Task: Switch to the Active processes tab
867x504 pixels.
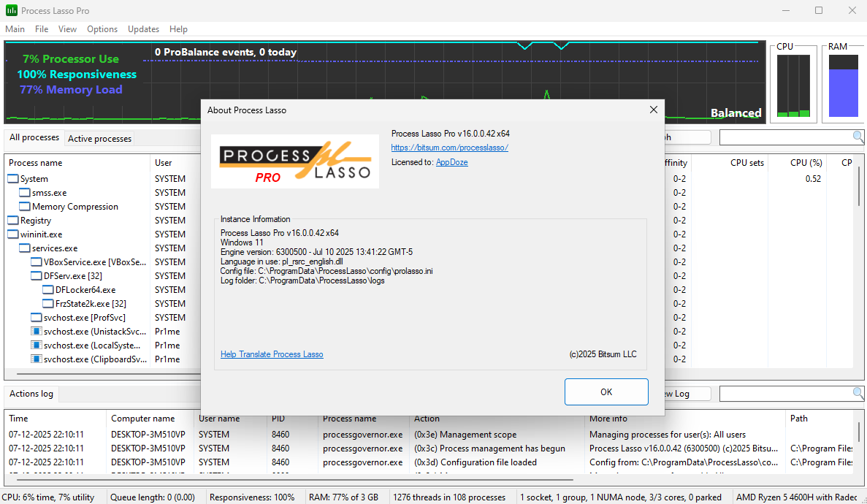Action: 99,138
